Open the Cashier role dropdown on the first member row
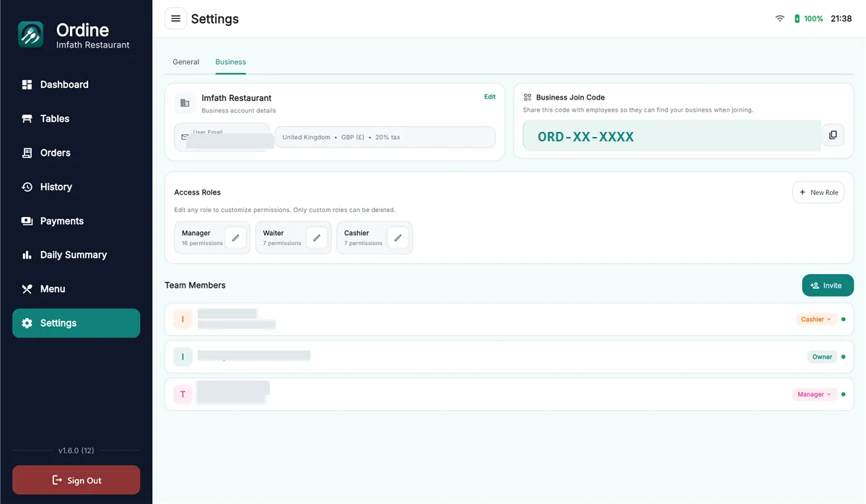This screenshot has width=866, height=504. pyautogui.click(x=816, y=319)
